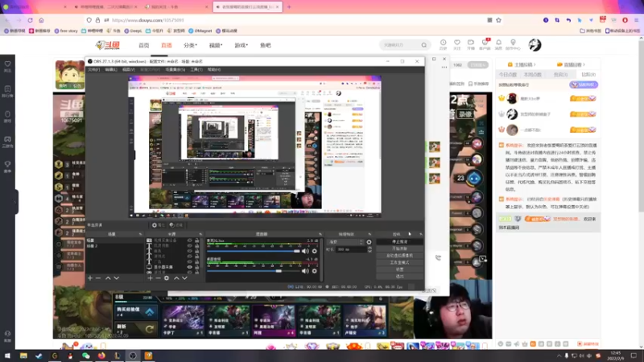644x362 pixels.
Task: Open the fade transition type dropdown
Action: coord(345,242)
